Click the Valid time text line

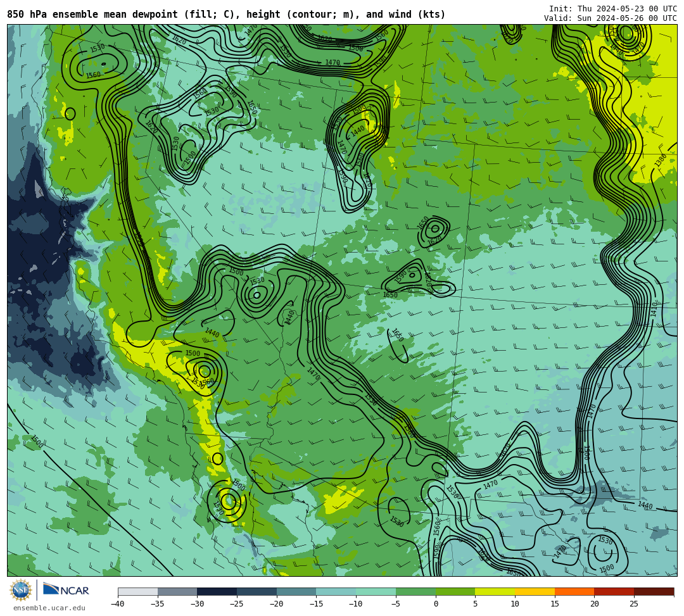(611, 18)
